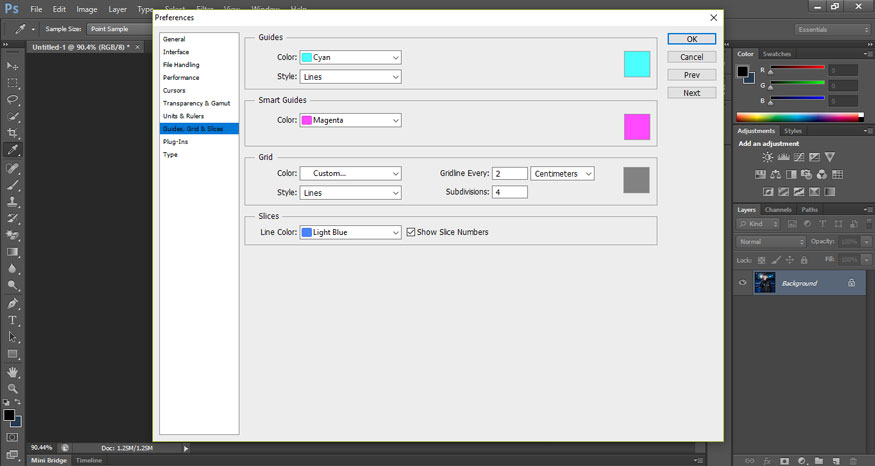Select the Hand tool

click(13, 371)
